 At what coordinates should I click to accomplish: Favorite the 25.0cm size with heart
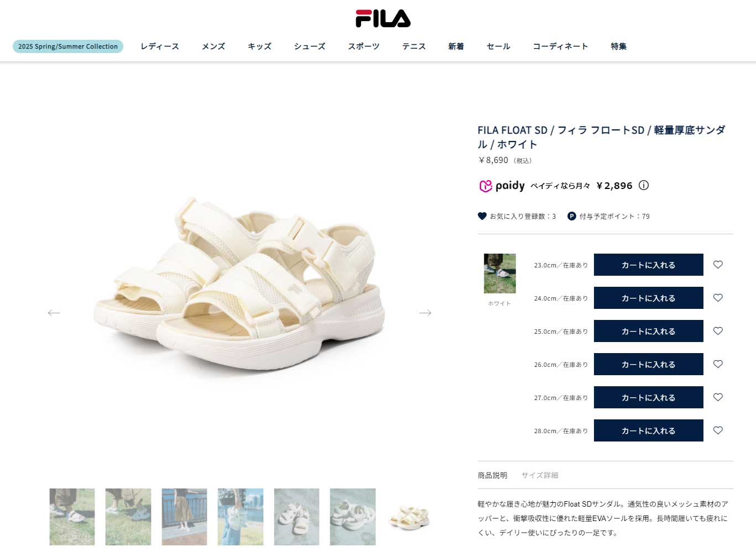pos(718,331)
